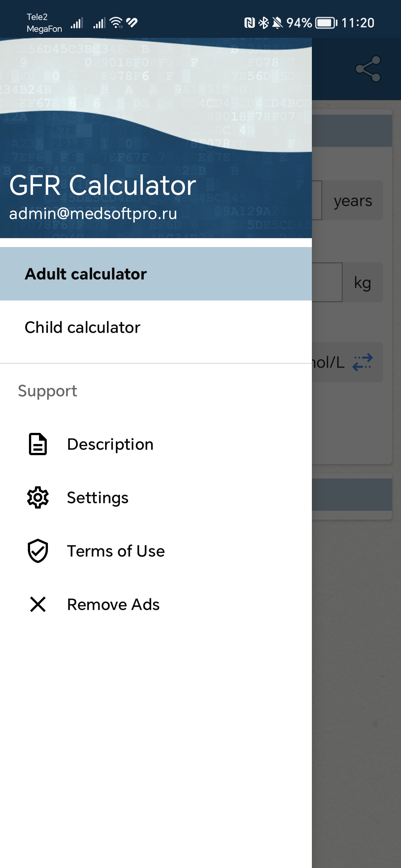Tap the kg unit selector
Screen dimensions: 401x868
pos(363,282)
